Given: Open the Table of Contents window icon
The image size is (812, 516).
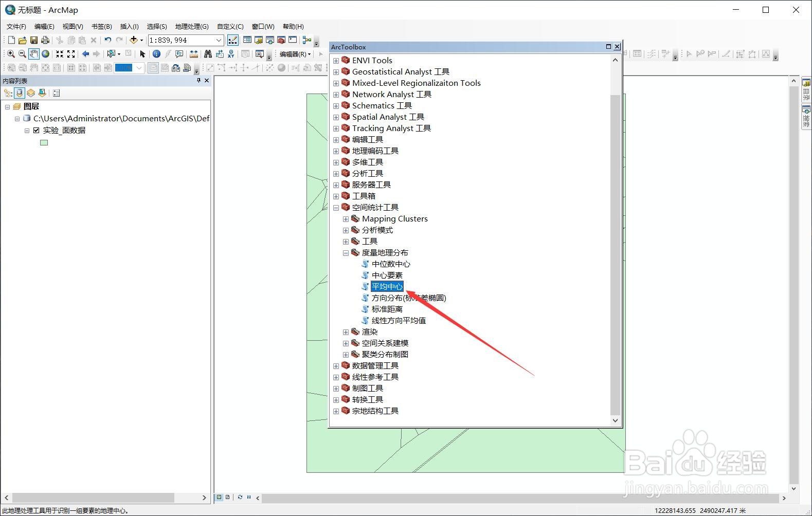Looking at the screenshot, I should 247,40.
